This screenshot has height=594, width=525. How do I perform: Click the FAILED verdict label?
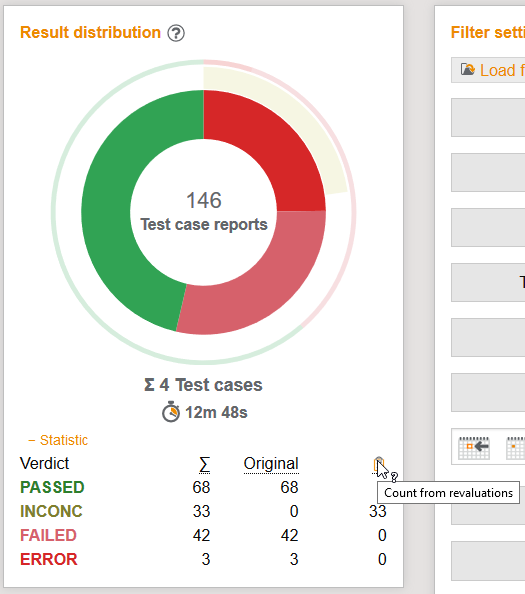[x=48, y=535]
